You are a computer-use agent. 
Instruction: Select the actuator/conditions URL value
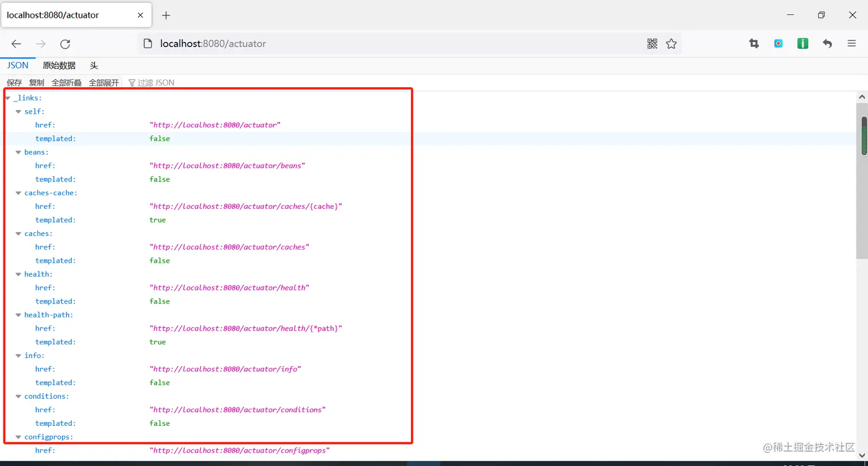click(x=238, y=410)
